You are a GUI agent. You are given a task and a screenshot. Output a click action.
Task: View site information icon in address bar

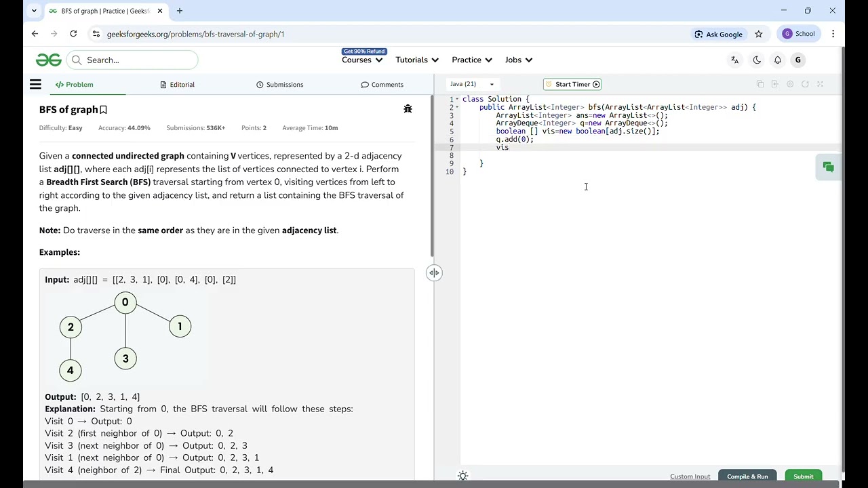[96, 34]
